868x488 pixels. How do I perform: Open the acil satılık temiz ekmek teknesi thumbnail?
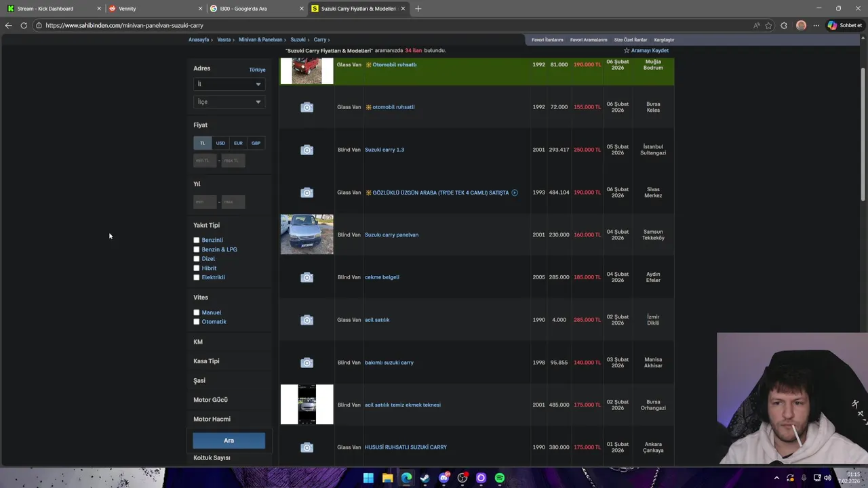(x=307, y=405)
